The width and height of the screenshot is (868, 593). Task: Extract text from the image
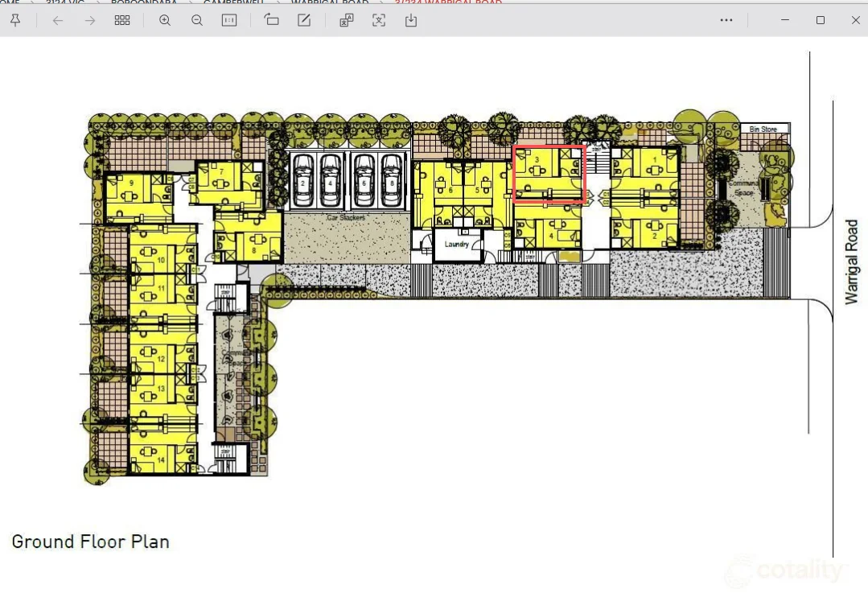pos(379,20)
